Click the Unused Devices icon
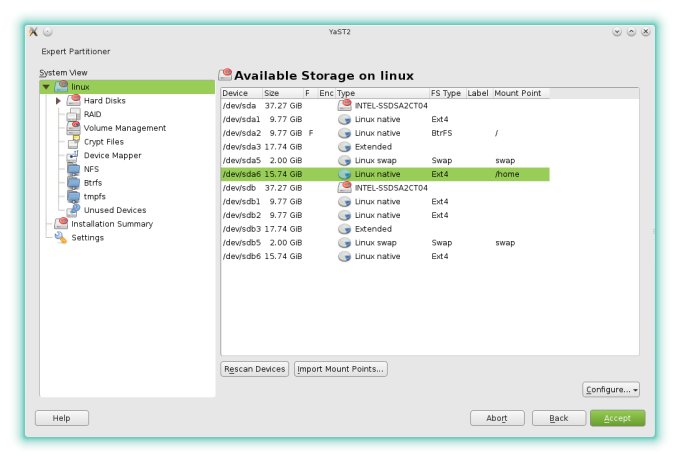680x462 pixels. click(73, 210)
